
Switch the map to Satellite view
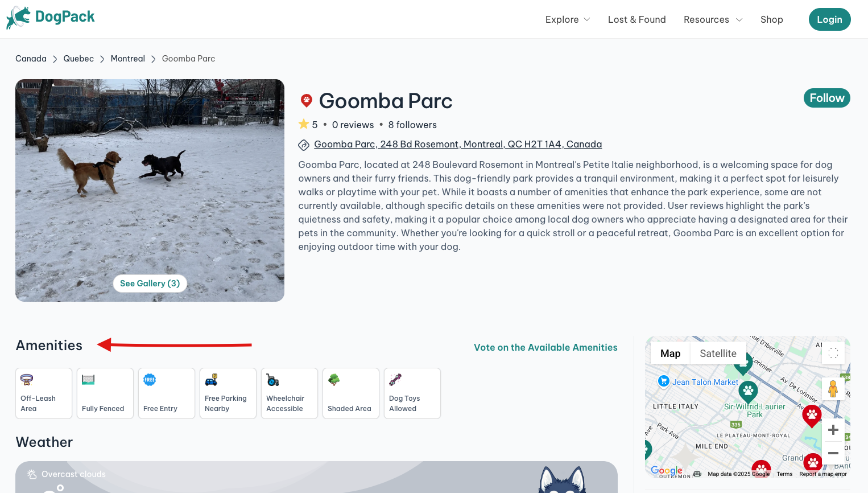[x=718, y=353]
